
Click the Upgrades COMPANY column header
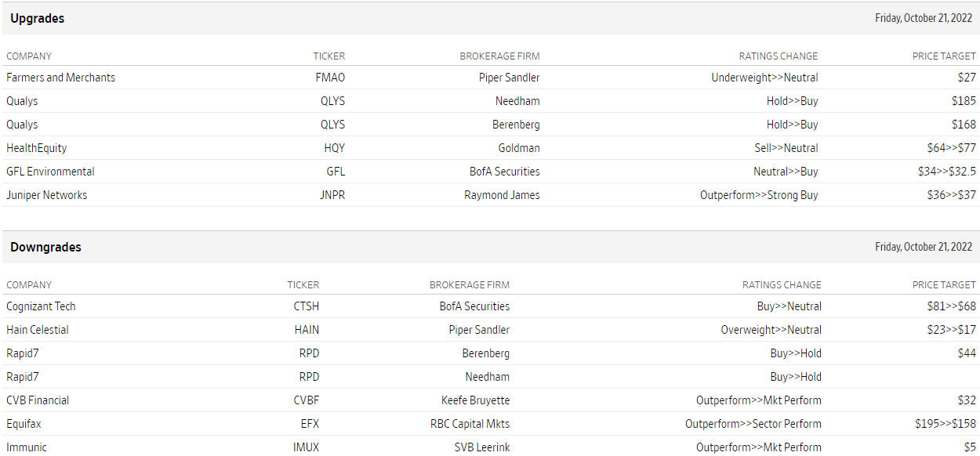click(x=29, y=56)
